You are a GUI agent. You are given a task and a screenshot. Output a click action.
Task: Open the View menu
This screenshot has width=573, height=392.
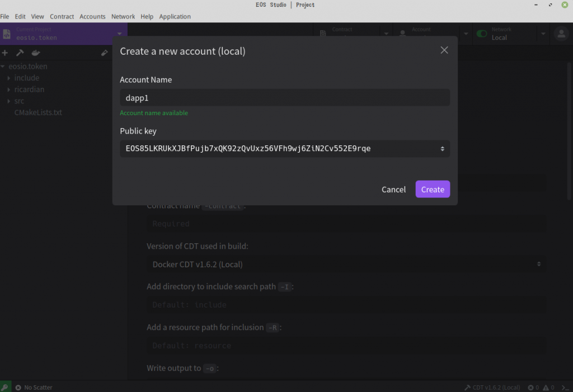point(37,16)
